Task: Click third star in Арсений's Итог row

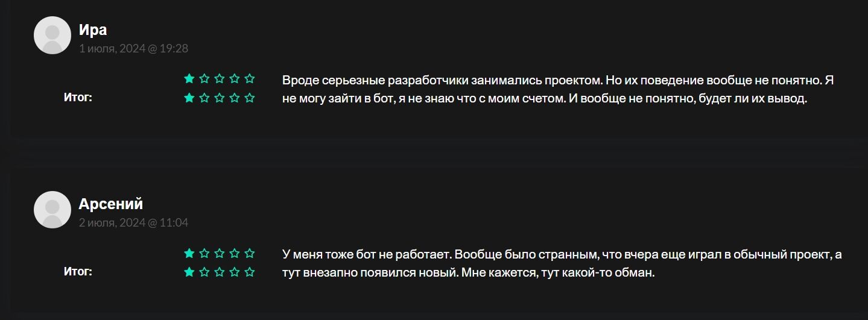Action: tap(220, 272)
